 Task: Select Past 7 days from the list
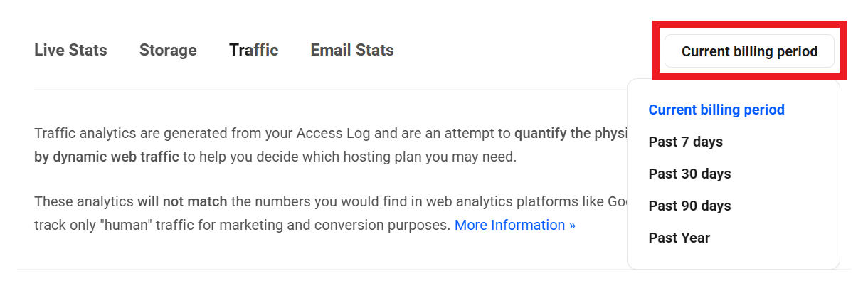point(685,142)
